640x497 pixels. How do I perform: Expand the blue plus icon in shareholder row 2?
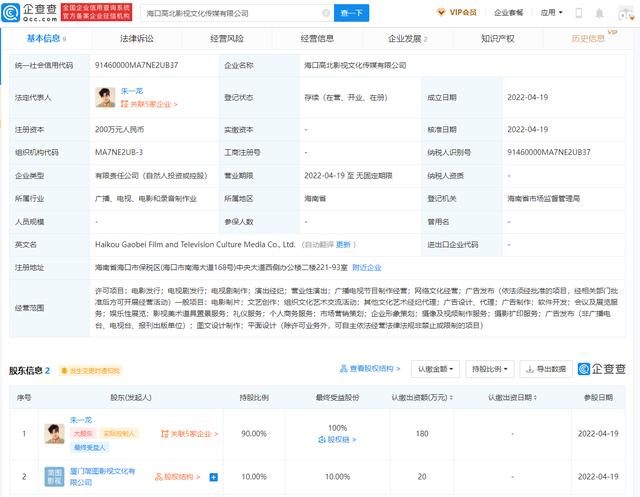click(x=213, y=477)
